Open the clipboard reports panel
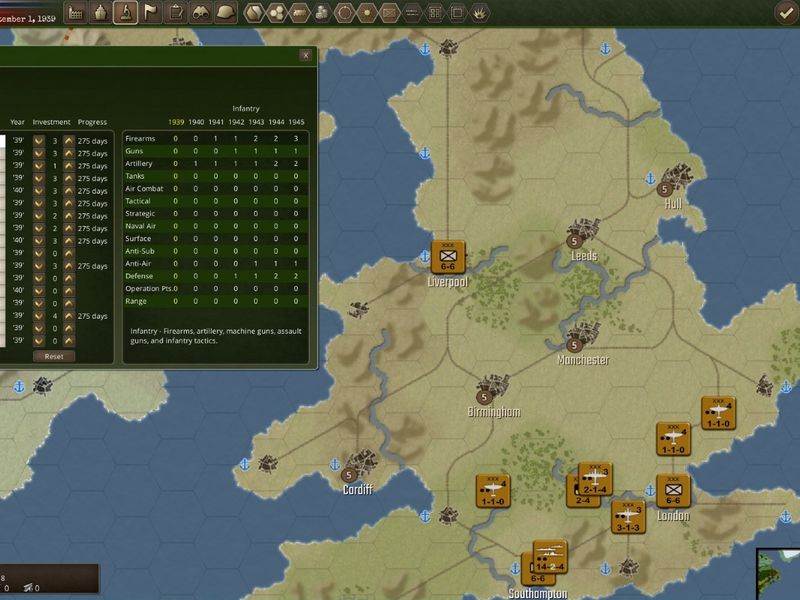The image size is (800, 600). pos(176,13)
